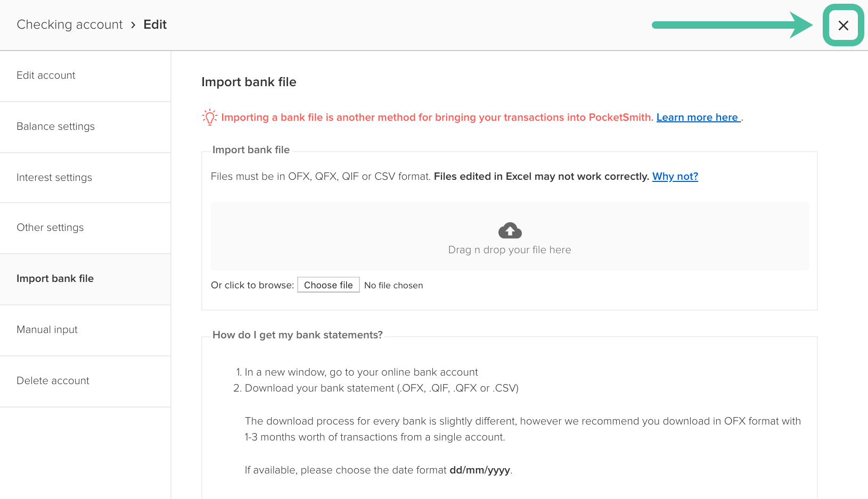The width and height of the screenshot is (868, 499).
Task: Click step 'Download your bank statement' text
Action: 381,388
